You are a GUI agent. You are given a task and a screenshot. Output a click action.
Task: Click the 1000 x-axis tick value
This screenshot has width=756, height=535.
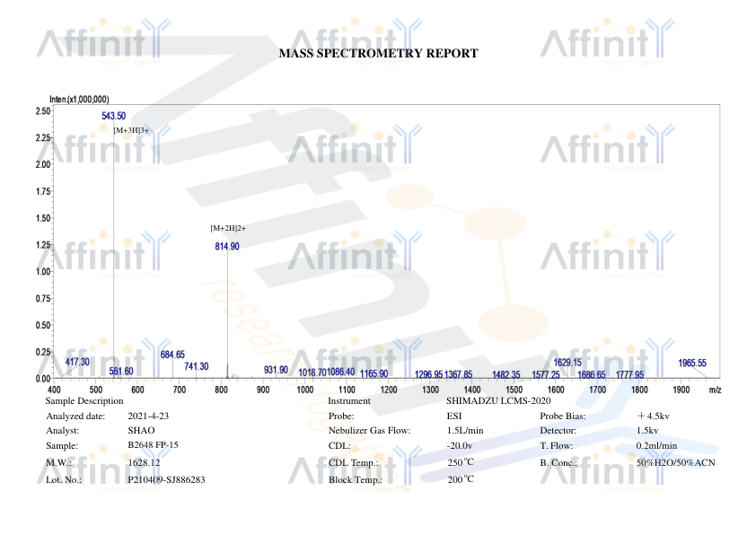point(305,390)
